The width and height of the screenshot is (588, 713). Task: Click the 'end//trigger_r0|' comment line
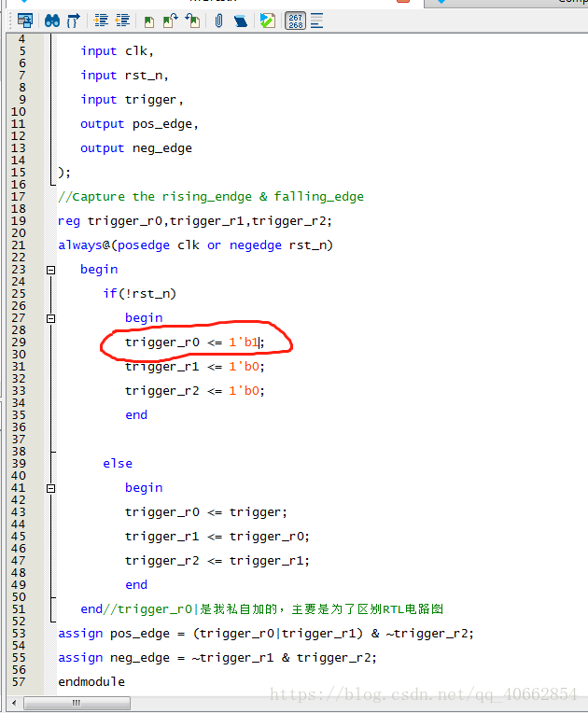[x=262, y=608]
